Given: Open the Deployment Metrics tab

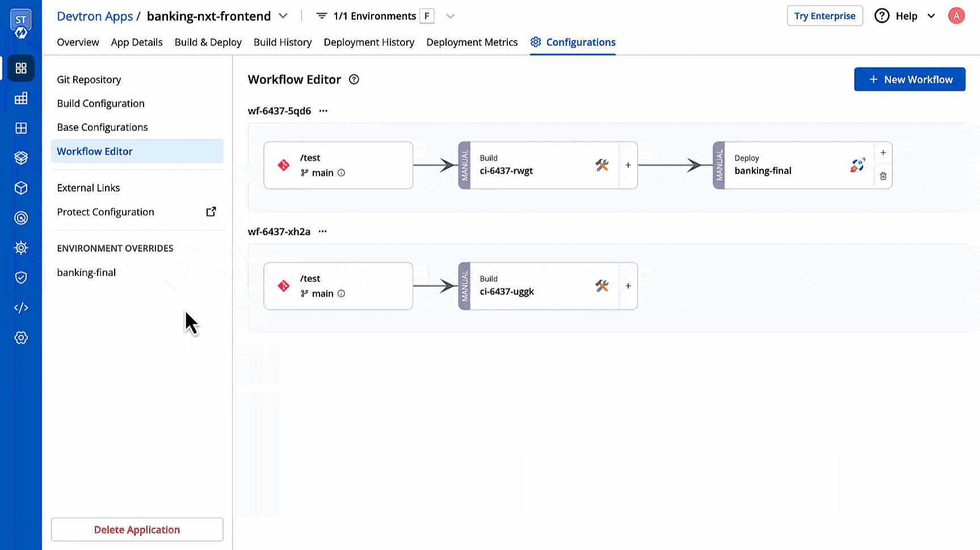Looking at the screenshot, I should point(472,42).
